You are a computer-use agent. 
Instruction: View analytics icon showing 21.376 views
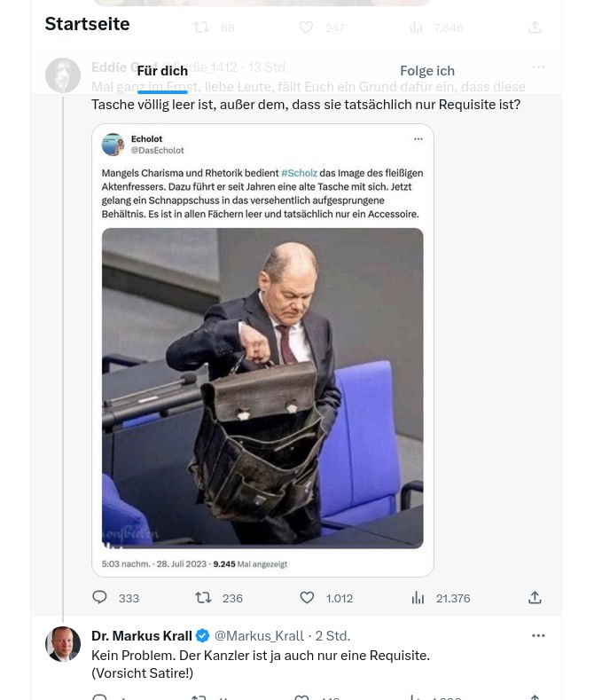pyautogui.click(x=418, y=598)
